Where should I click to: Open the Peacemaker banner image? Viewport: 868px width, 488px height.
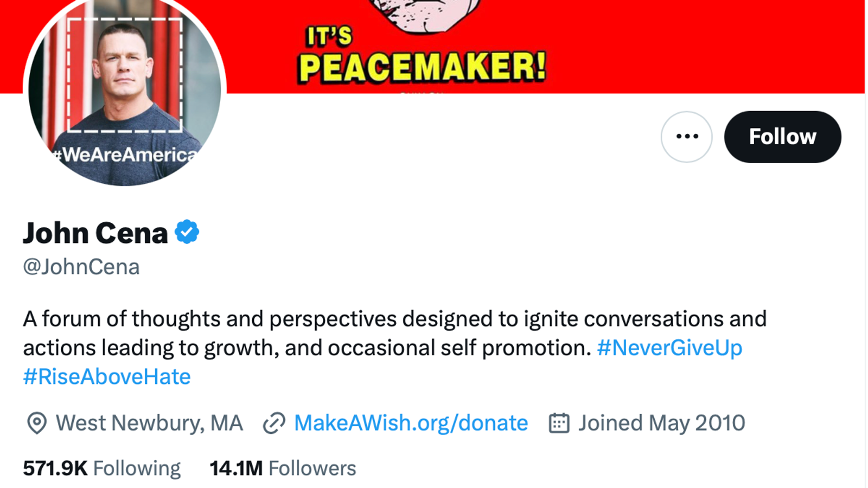[651, 43]
